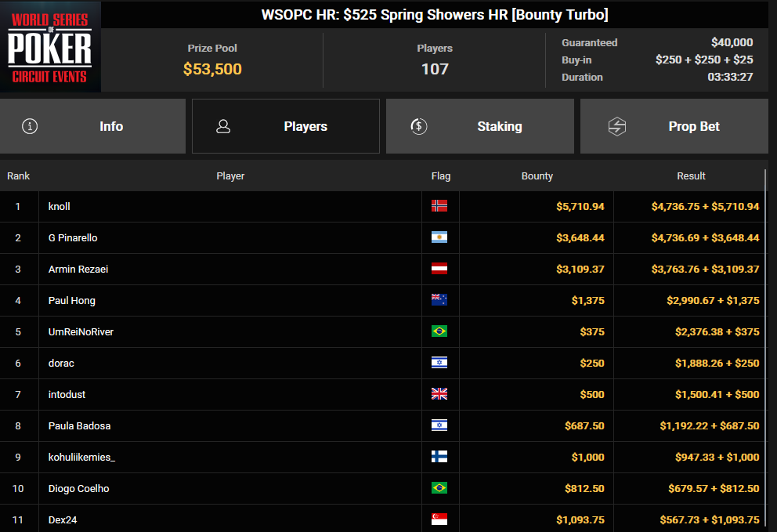
Task: Select player UmReiNoRiver
Action: (81, 331)
